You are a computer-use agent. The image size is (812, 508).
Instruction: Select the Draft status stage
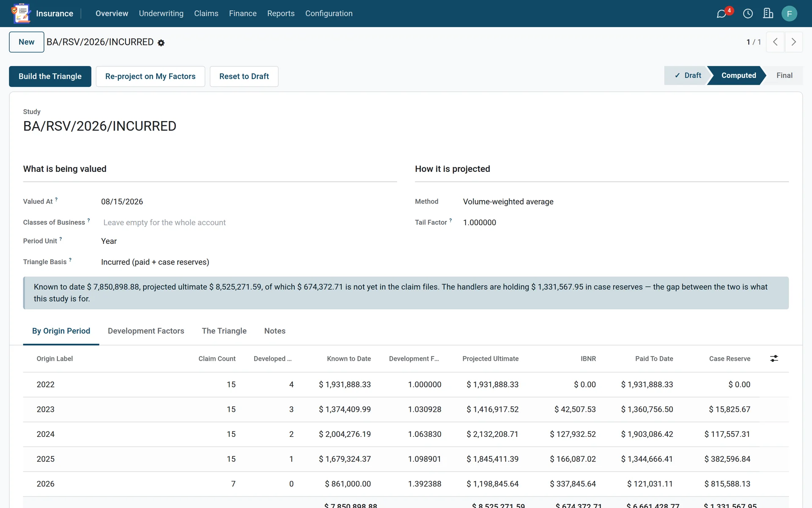687,75
